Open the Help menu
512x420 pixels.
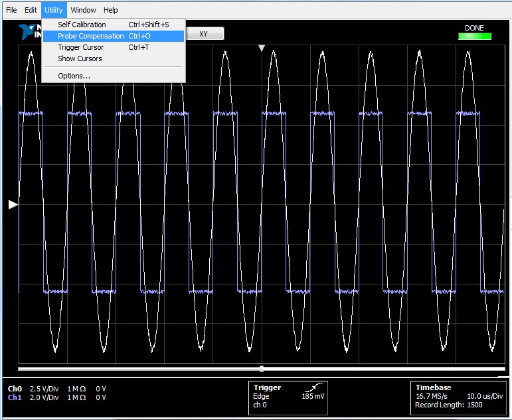(x=111, y=10)
